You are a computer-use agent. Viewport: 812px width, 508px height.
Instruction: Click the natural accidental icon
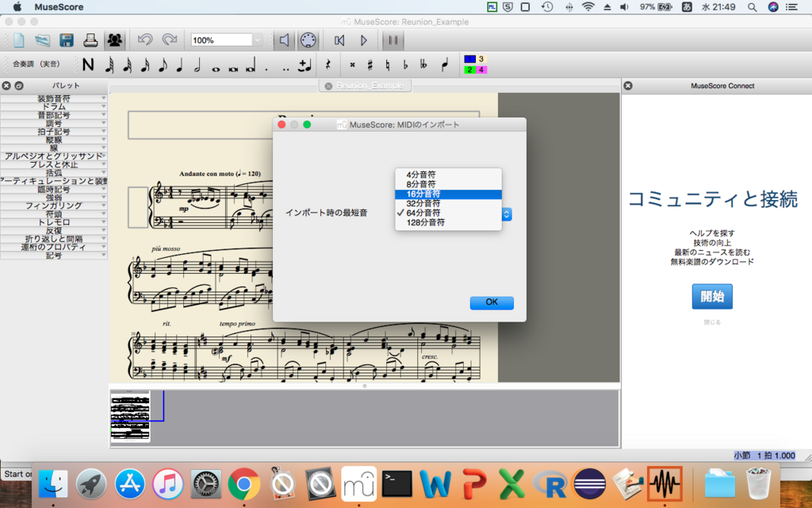pos(388,65)
